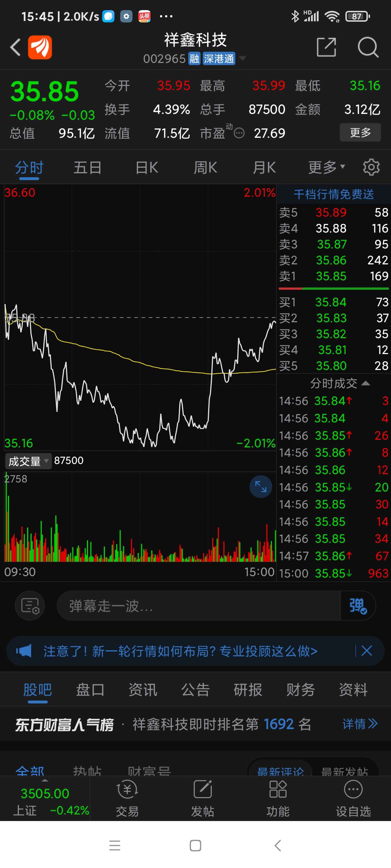Toggle danmaku with the 弹 button
Image resolution: width=391 pixels, height=868 pixels.
(x=358, y=605)
